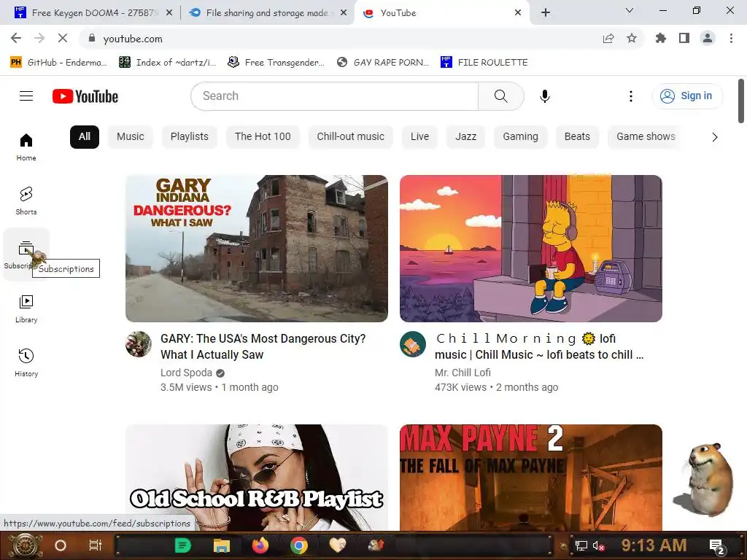This screenshot has height=560, width=747.
Task: Select the YouTube browser tab
Action: pos(442,13)
